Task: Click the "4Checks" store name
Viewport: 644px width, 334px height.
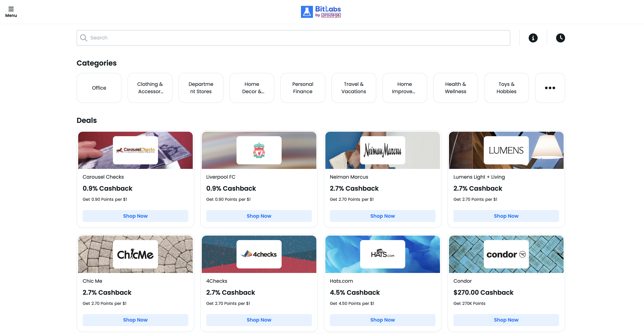Action: (217, 281)
